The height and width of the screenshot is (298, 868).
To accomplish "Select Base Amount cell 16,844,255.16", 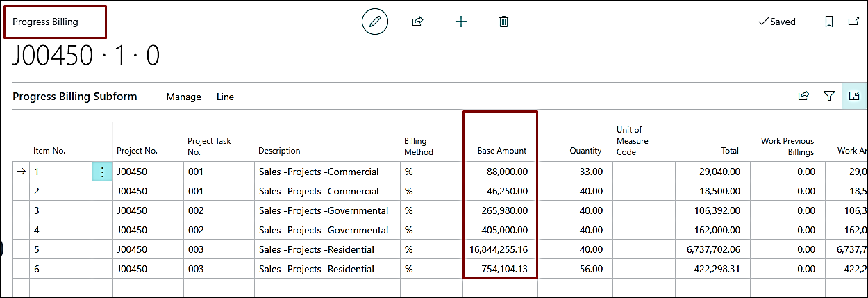I will (x=500, y=249).
